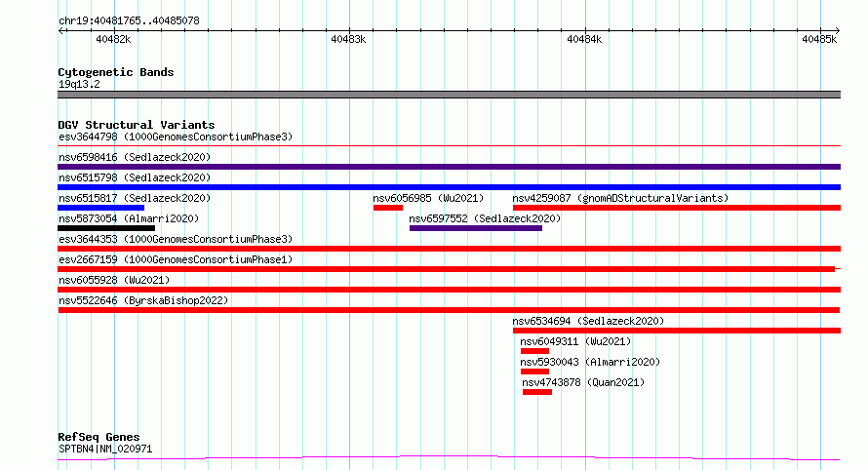Click the short red nsv4743878 bar

pos(537,392)
